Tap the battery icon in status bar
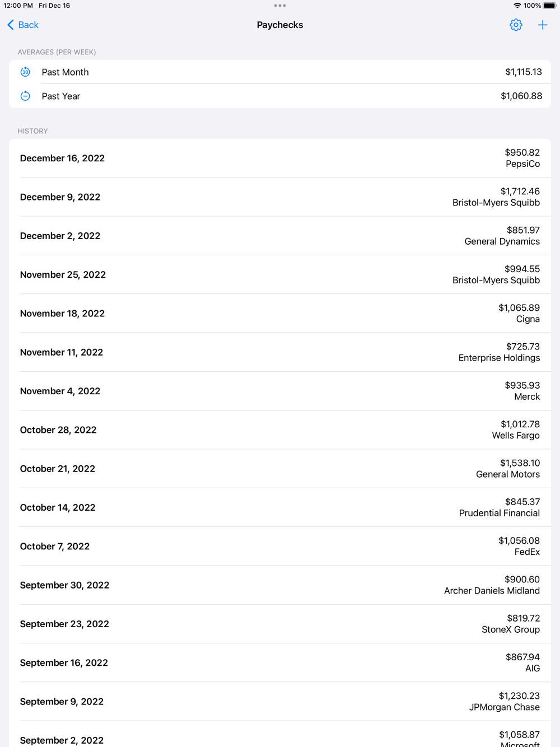This screenshot has width=560, height=747. (x=549, y=6)
